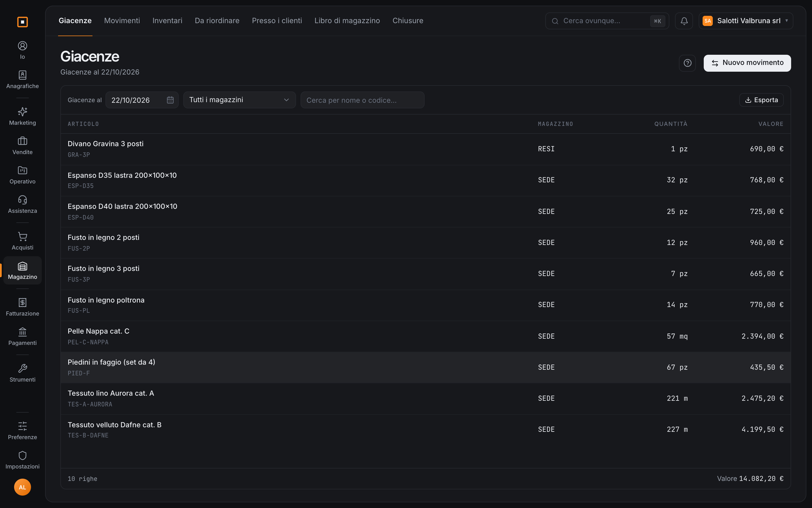This screenshot has height=508, width=812.
Task: Open the Divano Gravina 3 posti row
Action: point(425,149)
